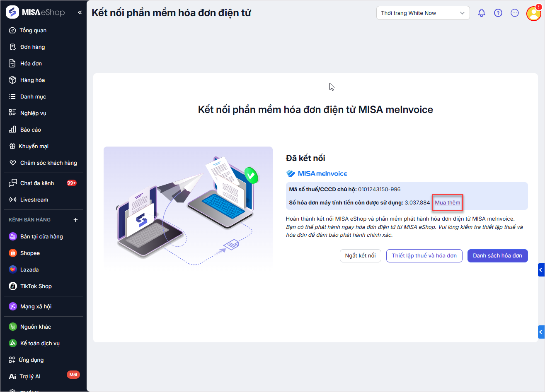Click the Đơn hàng orders icon
Image resolution: width=545 pixels, height=392 pixels.
pyautogui.click(x=12, y=47)
